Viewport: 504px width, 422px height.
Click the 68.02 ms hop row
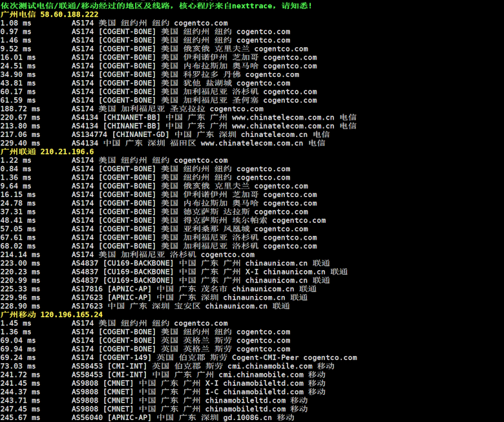tap(158, 246)
